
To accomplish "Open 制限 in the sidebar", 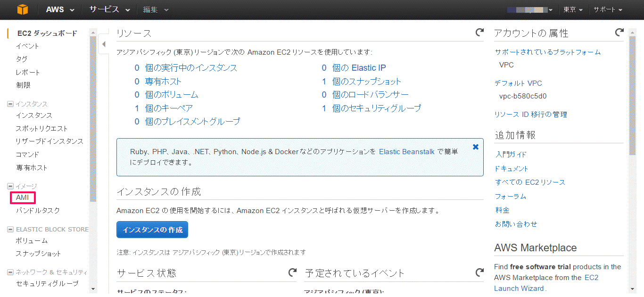I will pyautogui.click(x=23, y=85).
